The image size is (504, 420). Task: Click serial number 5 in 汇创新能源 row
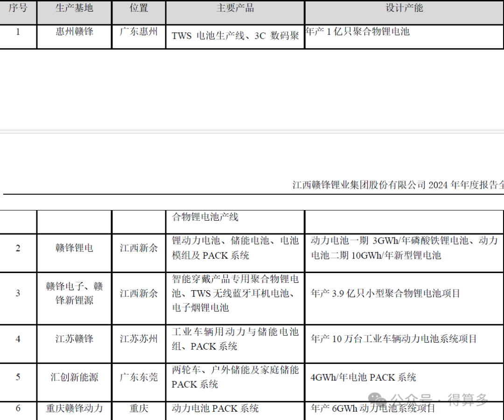pyautogui.click(x=18, y=377)
